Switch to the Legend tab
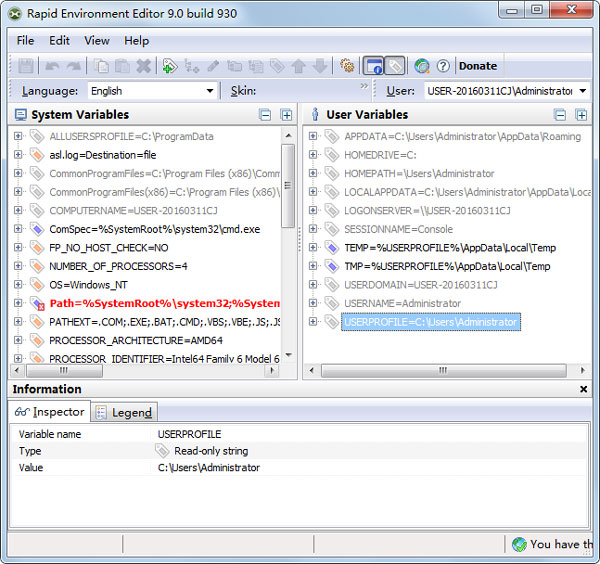Viewport: 600px width, 564px height. pyautogui.click(x=123, y=412)
